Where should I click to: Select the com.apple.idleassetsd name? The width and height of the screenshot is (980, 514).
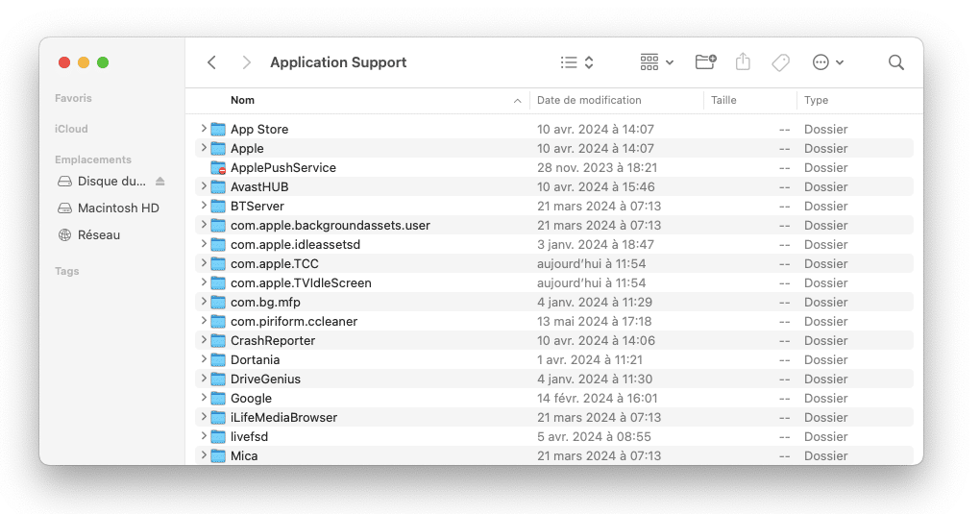point(295,244)
